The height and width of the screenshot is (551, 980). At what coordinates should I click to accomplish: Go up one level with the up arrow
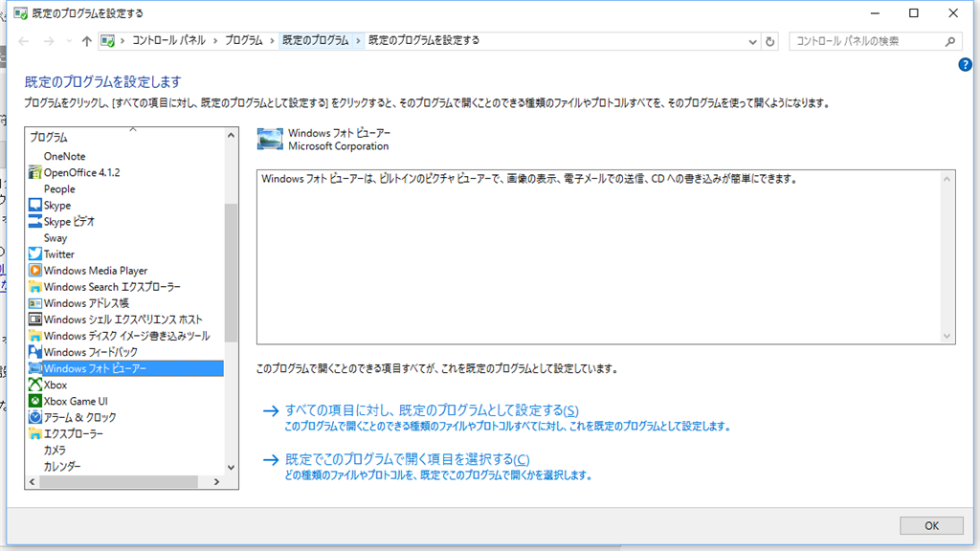[x=86, y=41]
